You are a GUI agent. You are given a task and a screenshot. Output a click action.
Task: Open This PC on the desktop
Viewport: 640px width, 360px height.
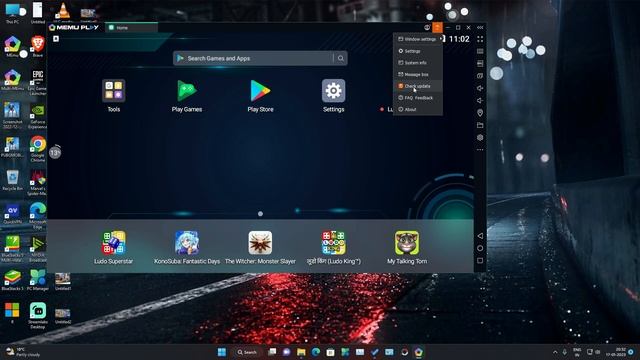pyautogui.click(x=12, y=13)
